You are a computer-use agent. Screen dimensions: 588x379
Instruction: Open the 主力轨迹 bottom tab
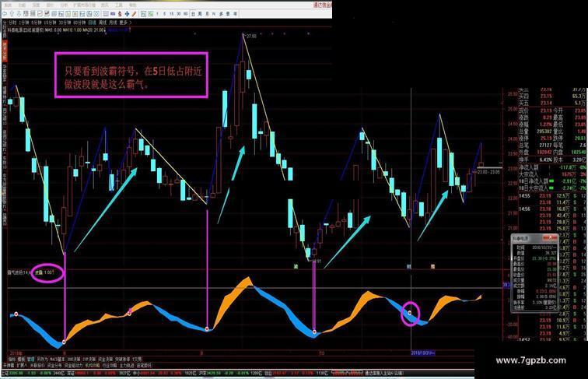point(127,365)
